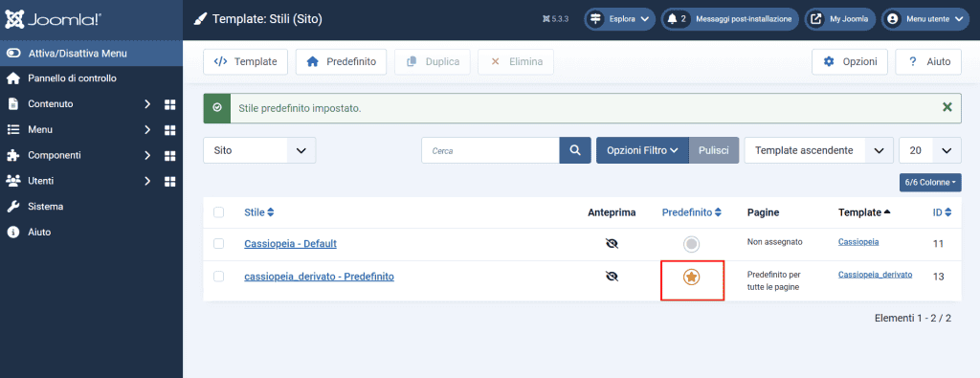Viewport: 980px width, 378px height.
Task: Dismiss the Stile predefinito impostato message
Action: (947, 107)
